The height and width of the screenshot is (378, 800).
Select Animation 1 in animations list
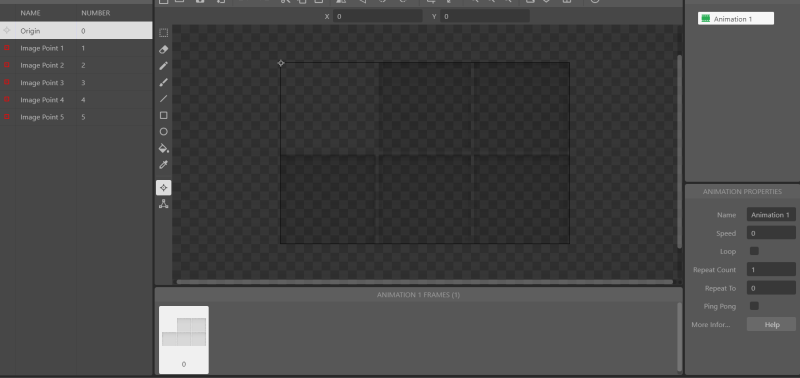pos(736,19)
